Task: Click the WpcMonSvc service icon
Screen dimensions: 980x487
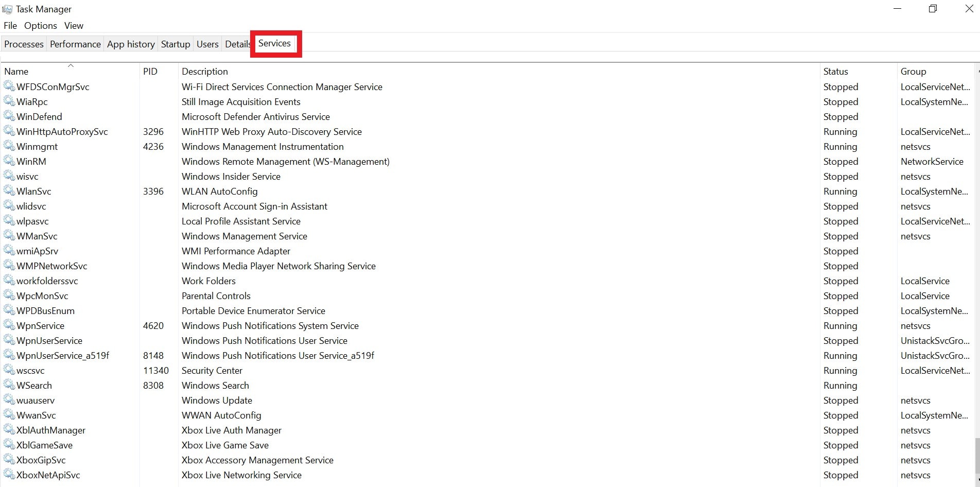Action: tap(9, 295)
